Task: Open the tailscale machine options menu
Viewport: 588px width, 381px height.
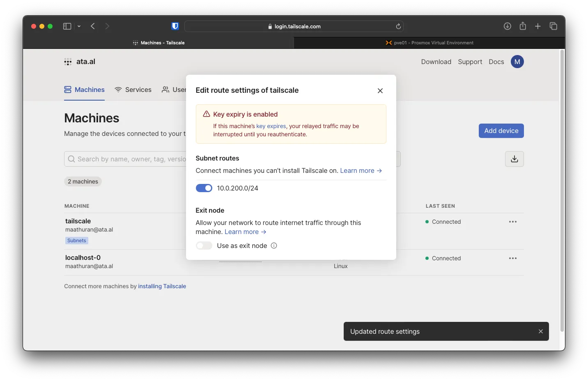Action: pos(513,222)
